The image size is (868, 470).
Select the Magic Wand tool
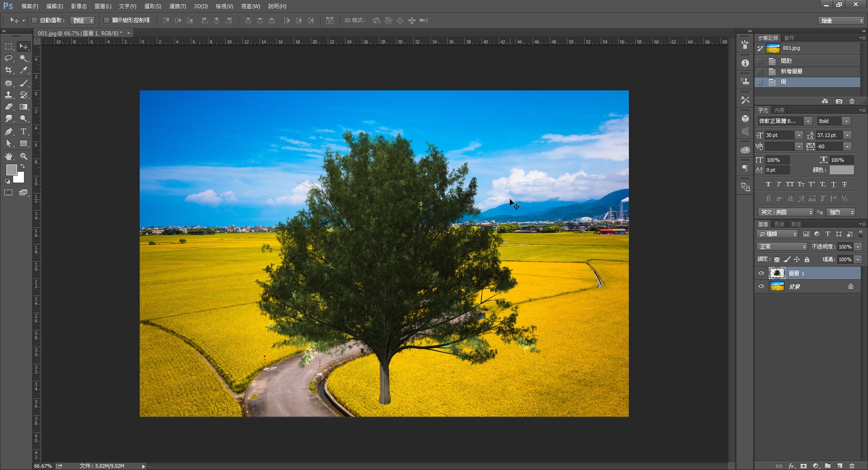click(x=24, y=58)
